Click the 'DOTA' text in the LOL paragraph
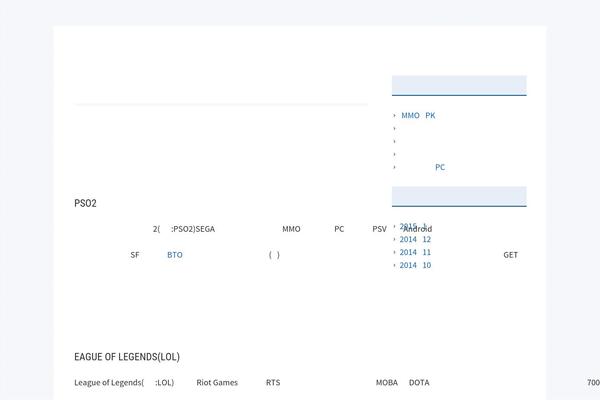The height and width of the screenshot is (400, 600). click(419, 382)
